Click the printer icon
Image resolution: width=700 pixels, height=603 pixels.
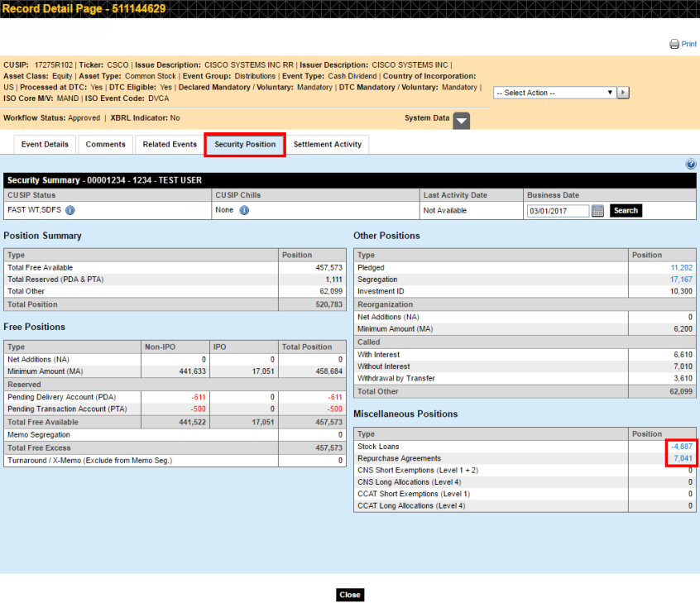pos(674,44)
